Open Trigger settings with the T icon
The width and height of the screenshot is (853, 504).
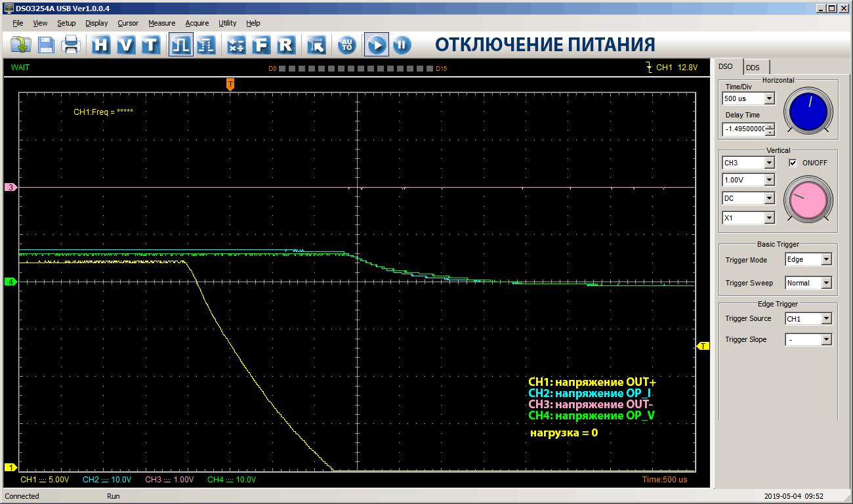pos(151,45)
